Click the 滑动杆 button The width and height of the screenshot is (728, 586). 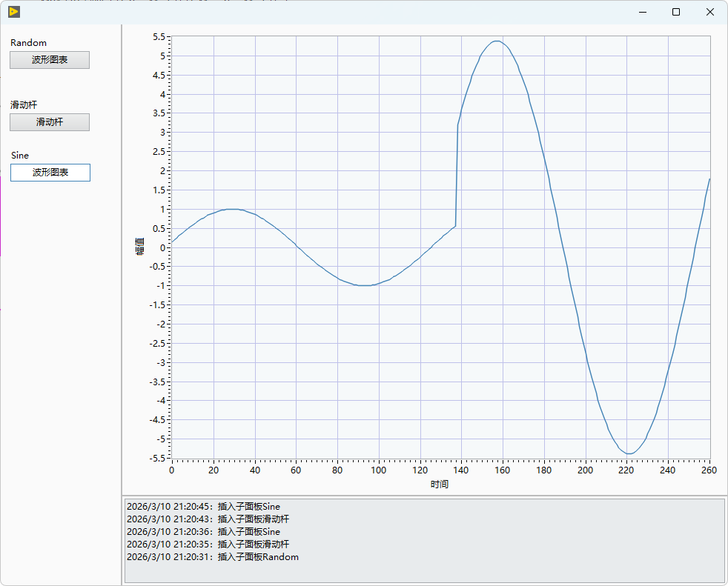coord(50,122)
